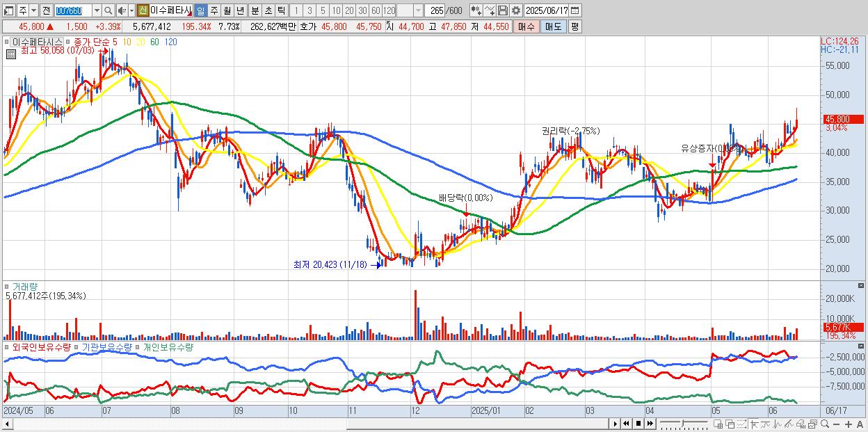Toggle the left side panel icon
The width and height of the screenshot is (868, 432).
pyautogui.click(x=8, y=10)
